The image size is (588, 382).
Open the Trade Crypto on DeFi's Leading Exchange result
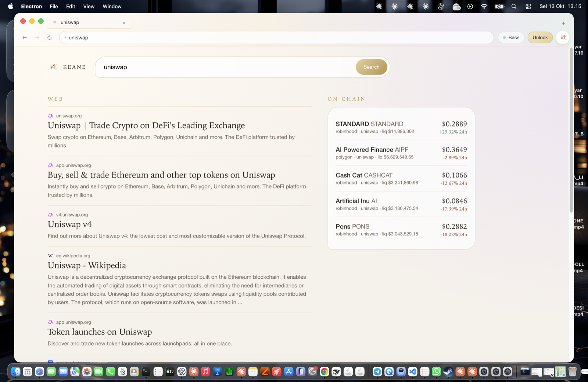[146, 125]
